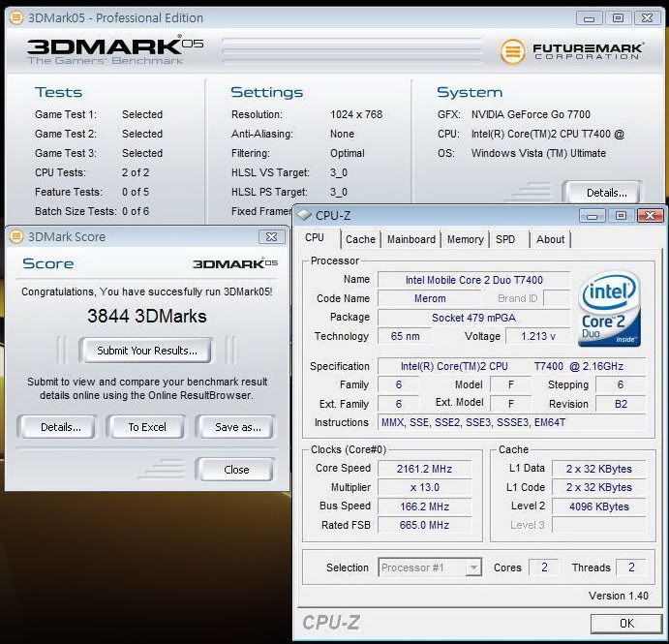The image size is (669, 644).
Task: Click the Core Speed value 2161.2 MHz
Action: point(424,469)
